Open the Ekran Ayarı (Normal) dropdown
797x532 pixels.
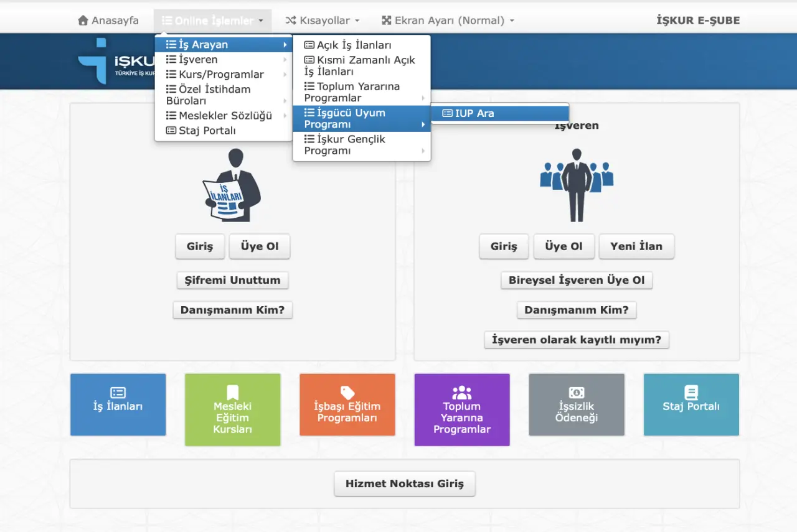coord(448,21)
